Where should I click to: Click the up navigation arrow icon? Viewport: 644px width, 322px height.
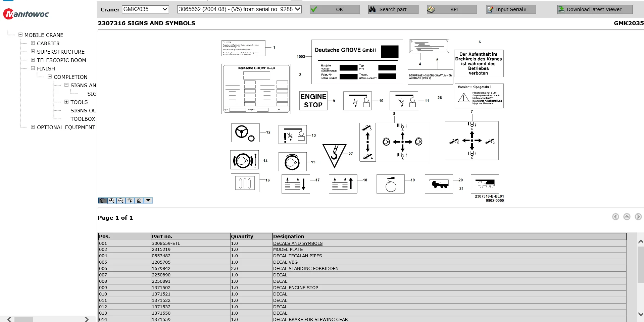[627, 217]
